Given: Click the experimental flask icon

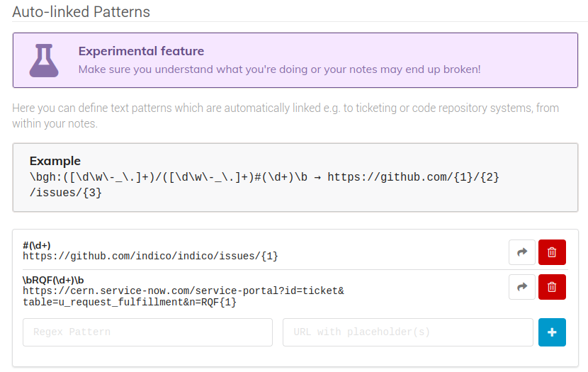Looking at the screenshot, I should [44, 61].
